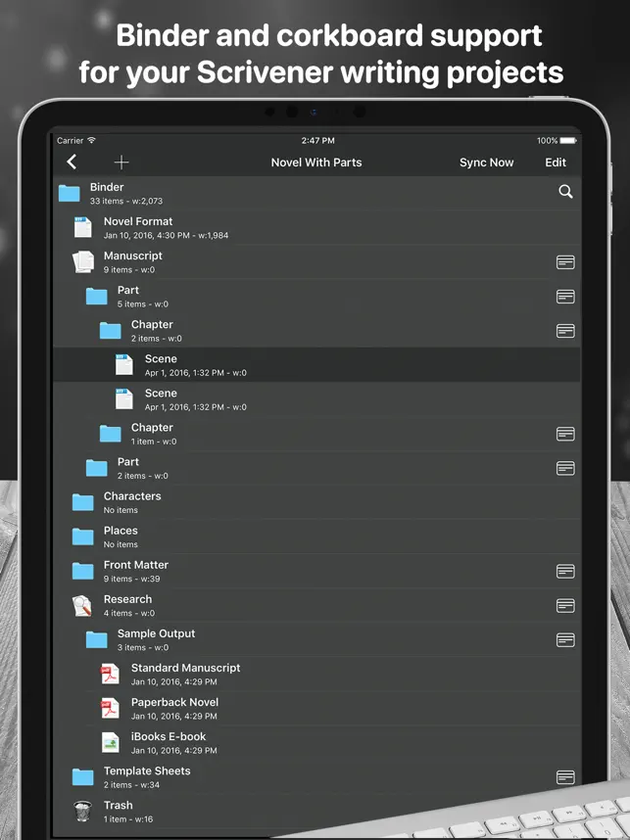The width and height of the screenshot is (630, 840).
Task: Click the iBooks E-book file icon
Action: tap(110, 742)
